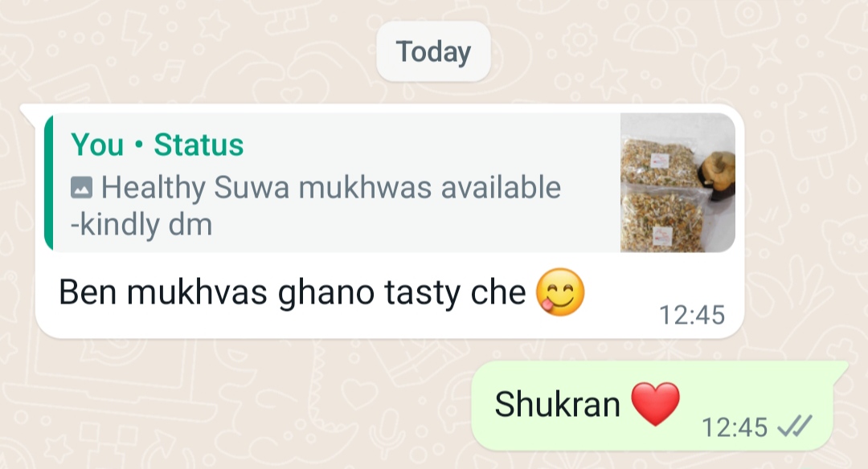The width and height of the screenshot is (868, 469).
Task: Click the mukhwas status thumbnail image
Action: (678, 182)
